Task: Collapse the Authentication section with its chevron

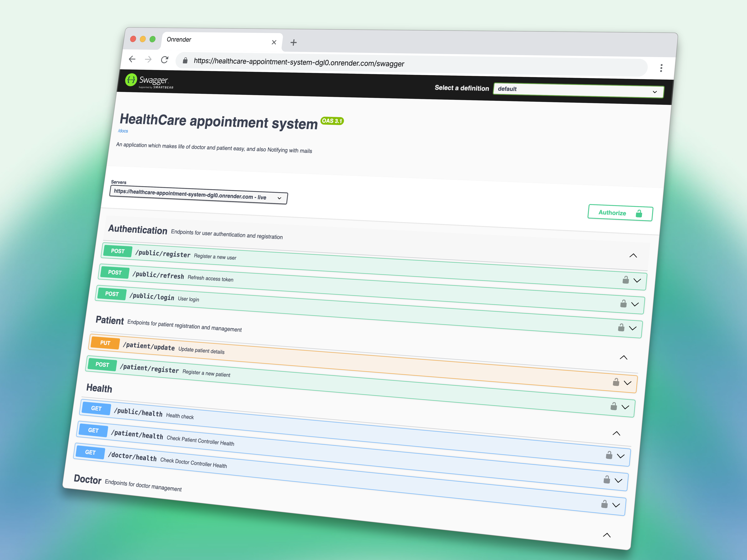Action: coord(633,256)
